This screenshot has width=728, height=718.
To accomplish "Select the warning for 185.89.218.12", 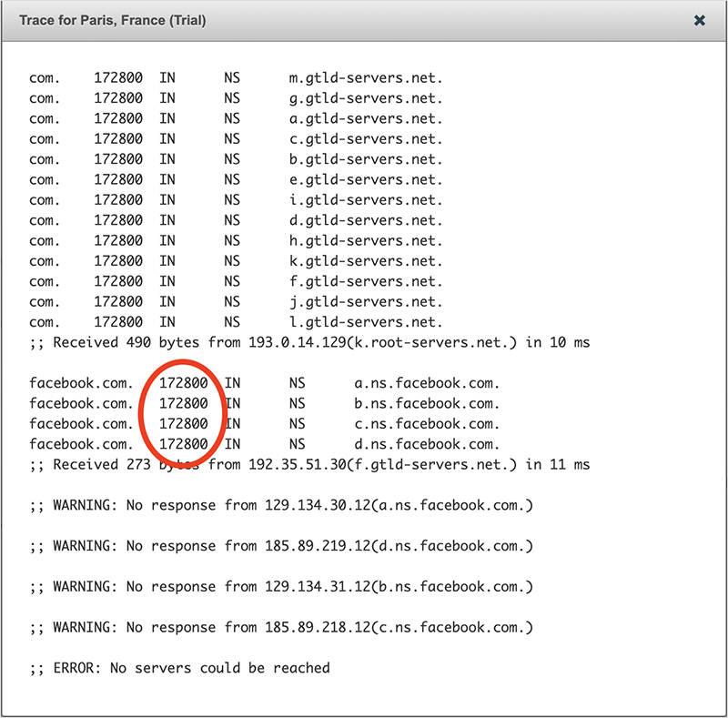I will tap(281, 627).
